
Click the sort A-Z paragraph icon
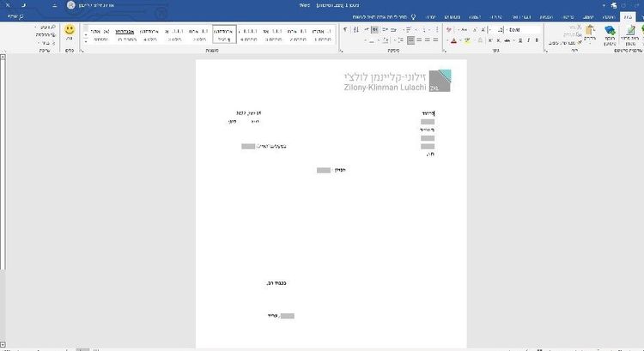pyautogui.click(x=356, y=29)
